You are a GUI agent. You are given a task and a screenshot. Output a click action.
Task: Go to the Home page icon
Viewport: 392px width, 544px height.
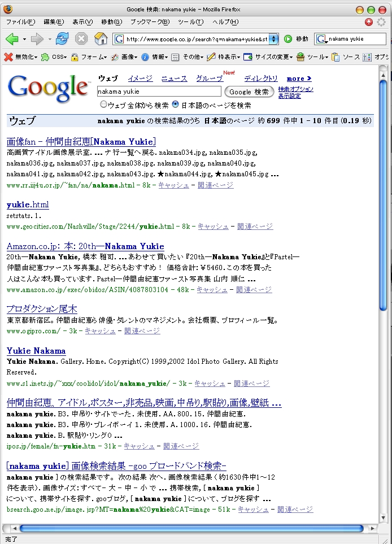tap(101, 39)
